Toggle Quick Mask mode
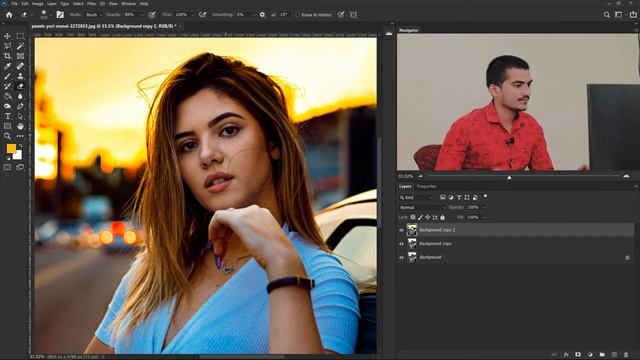640x360 pixels. [x=7, y=167]
